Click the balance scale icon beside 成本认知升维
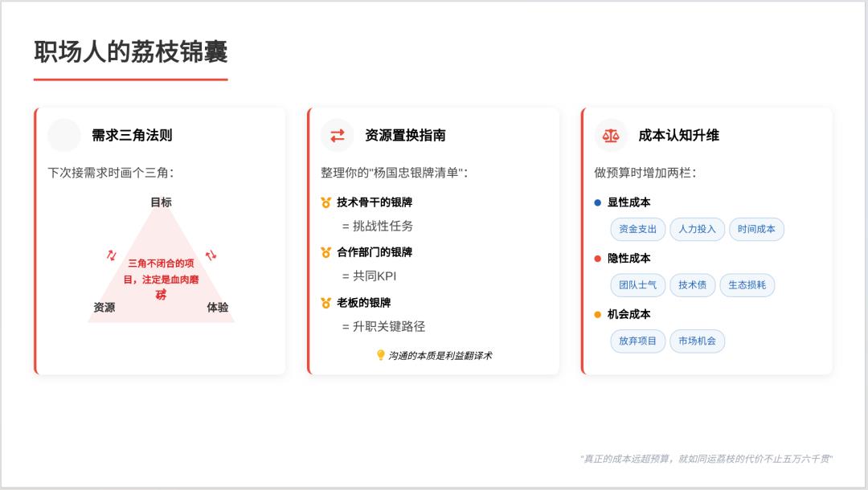 coord(611,136)
